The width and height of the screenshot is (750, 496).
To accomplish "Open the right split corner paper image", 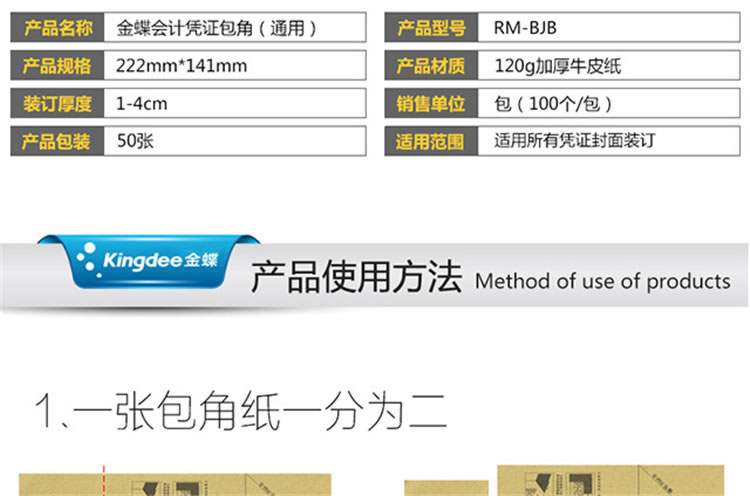I will tap(564, 480).
